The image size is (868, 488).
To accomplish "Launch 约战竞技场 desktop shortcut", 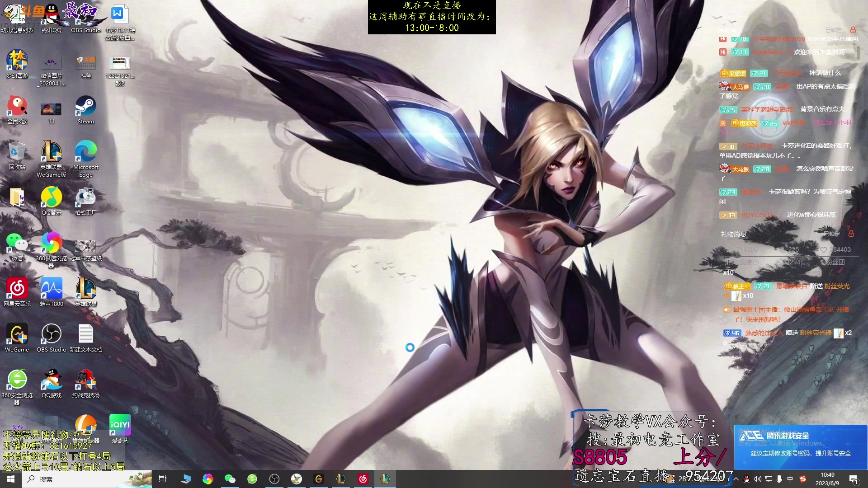I will (x=86, y=384).
